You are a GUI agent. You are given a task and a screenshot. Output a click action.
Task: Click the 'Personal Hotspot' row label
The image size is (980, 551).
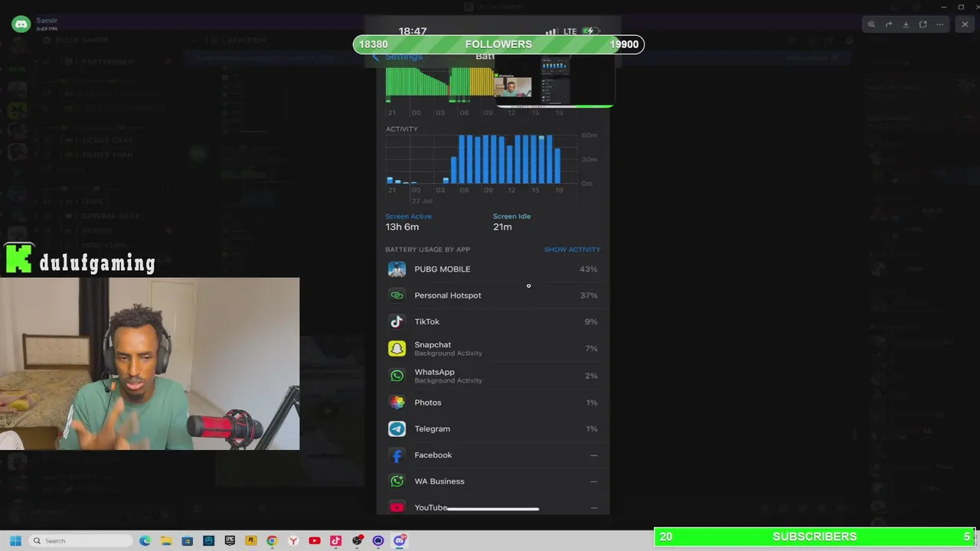[x=448, y=295]
